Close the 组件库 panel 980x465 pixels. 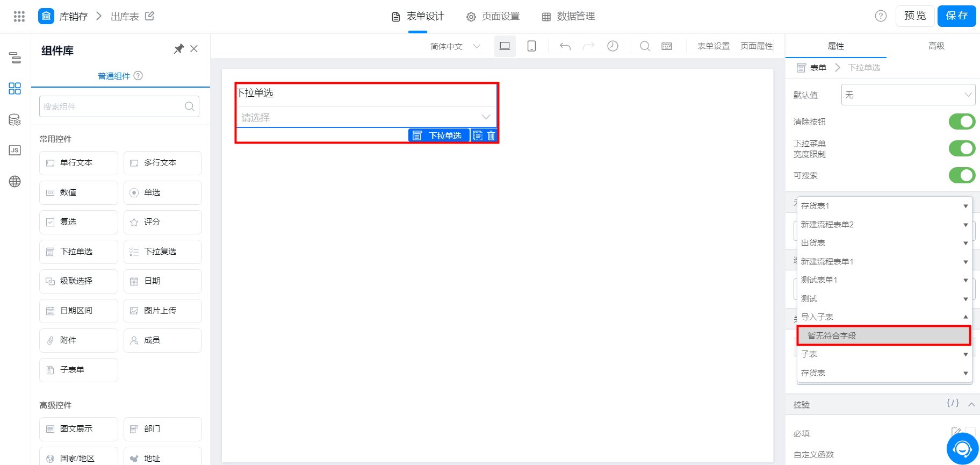[194, 49]
